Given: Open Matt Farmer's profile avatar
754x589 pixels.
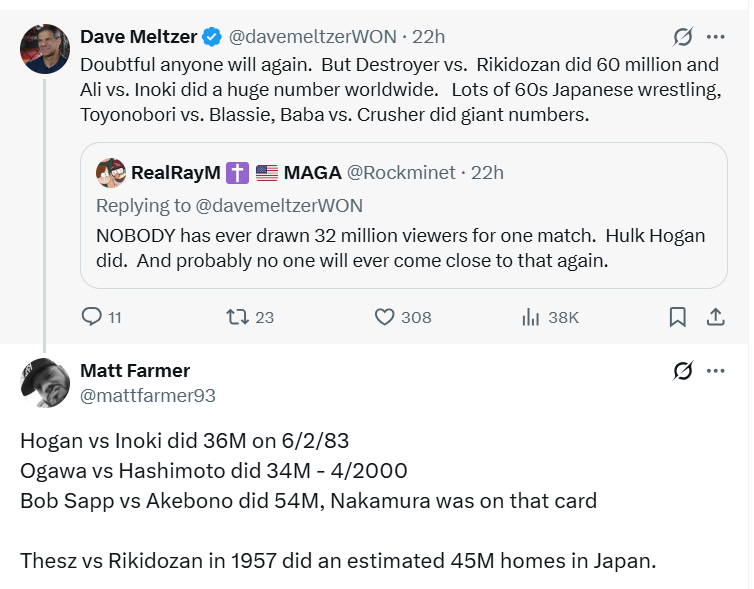Looking at the screenshot, I should [x=45, y=383].
